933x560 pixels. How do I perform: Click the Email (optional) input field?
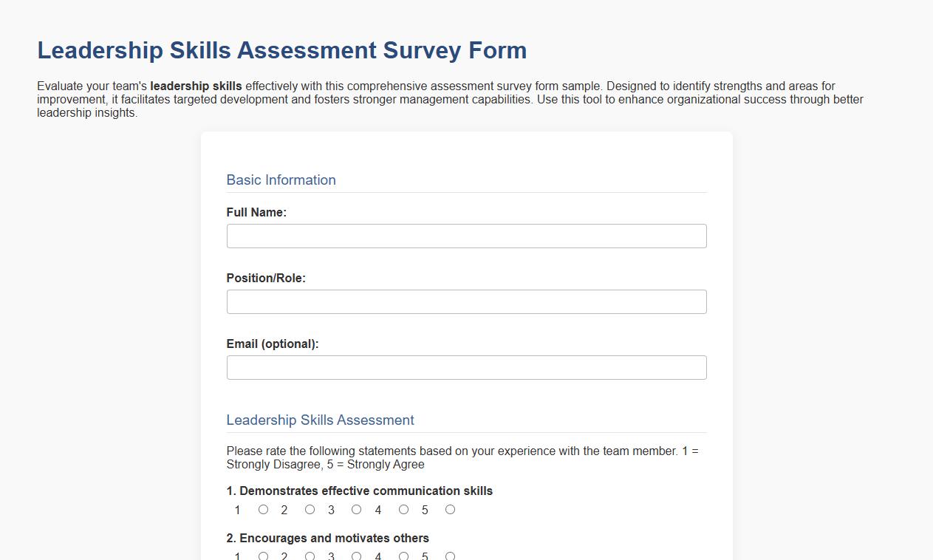coord(466,367)
